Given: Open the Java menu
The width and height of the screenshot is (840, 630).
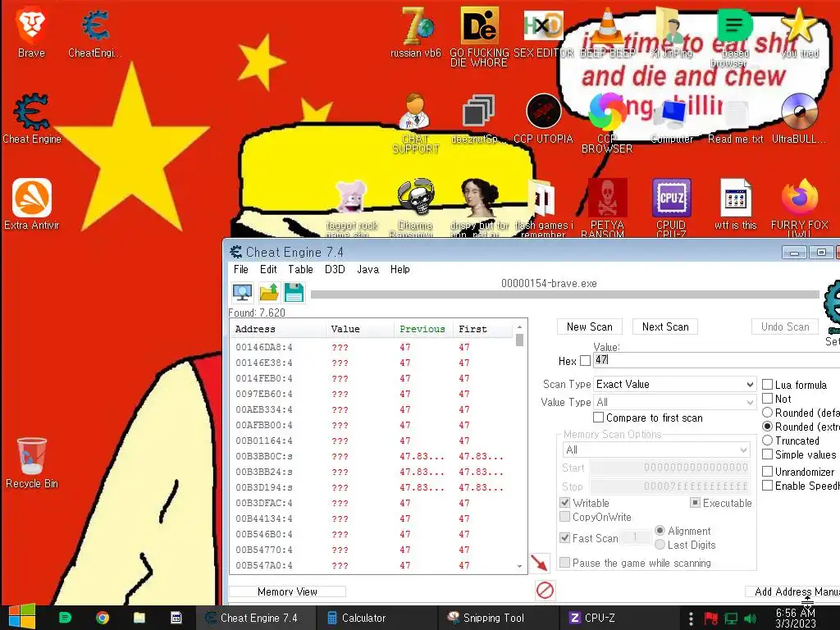Looking at the screenshot, I should 368,269.
